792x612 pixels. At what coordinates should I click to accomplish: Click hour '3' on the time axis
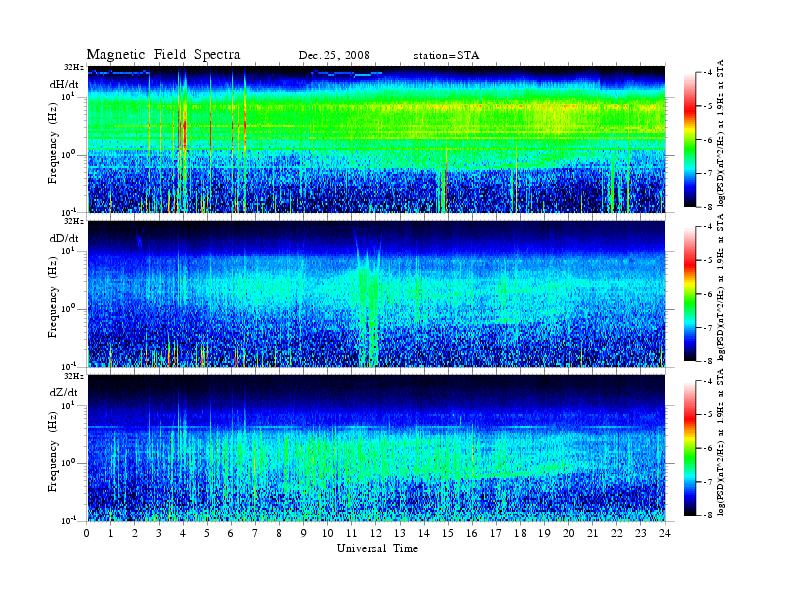coord(159,534)
